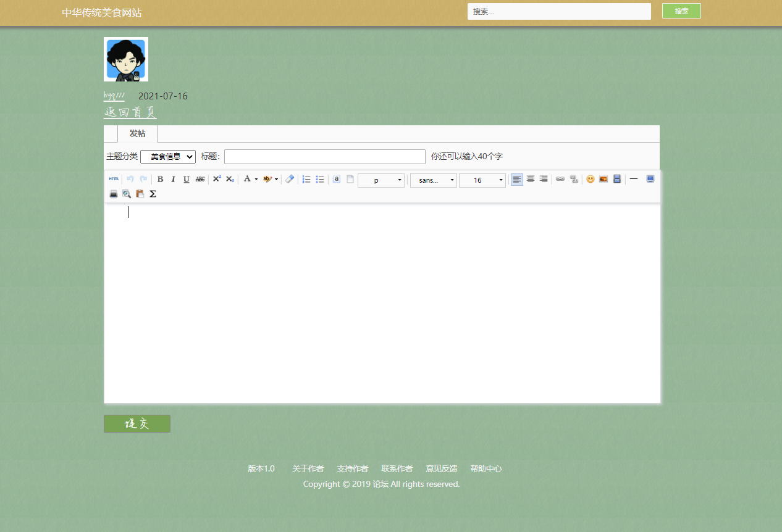Screen dimensions: 782x532
Task: Open the font size '16' dropdown
Action: coord(482,180)
